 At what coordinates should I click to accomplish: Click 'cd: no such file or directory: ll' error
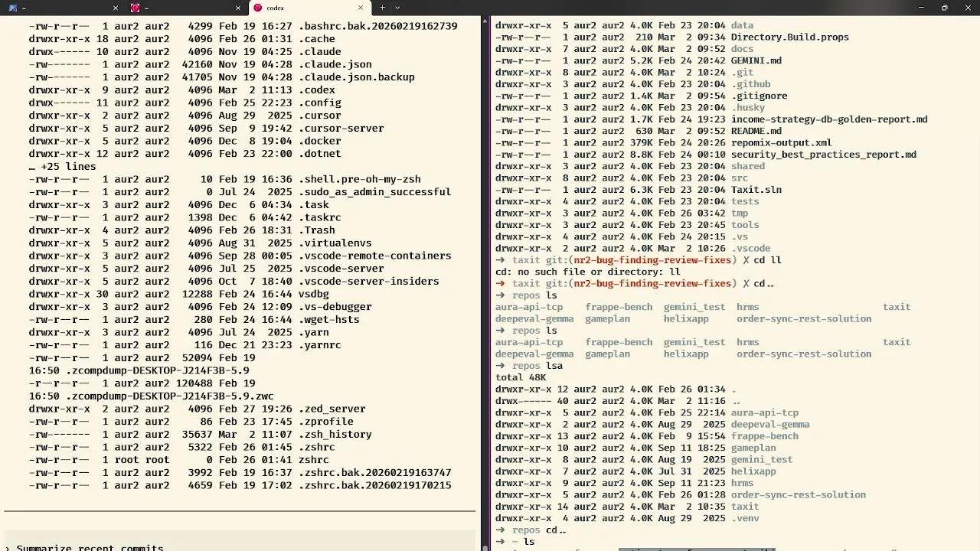coord(588,272)
